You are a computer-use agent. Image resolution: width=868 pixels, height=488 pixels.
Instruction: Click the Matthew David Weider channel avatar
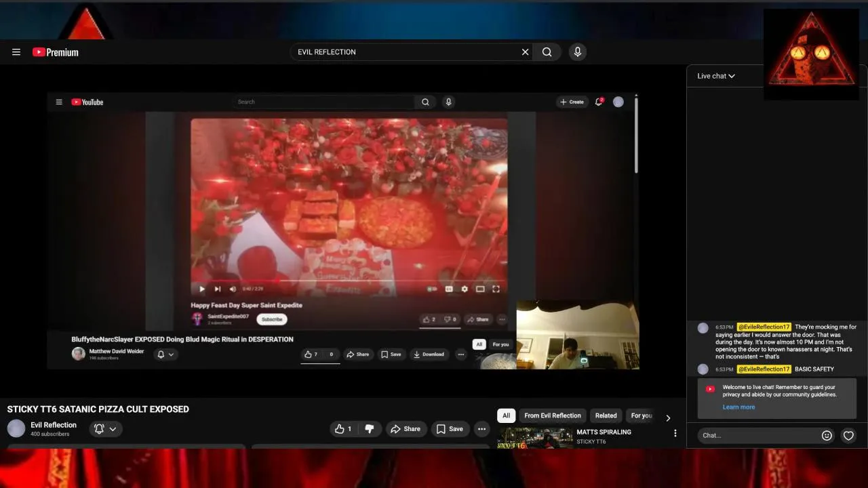coord(79,354)
